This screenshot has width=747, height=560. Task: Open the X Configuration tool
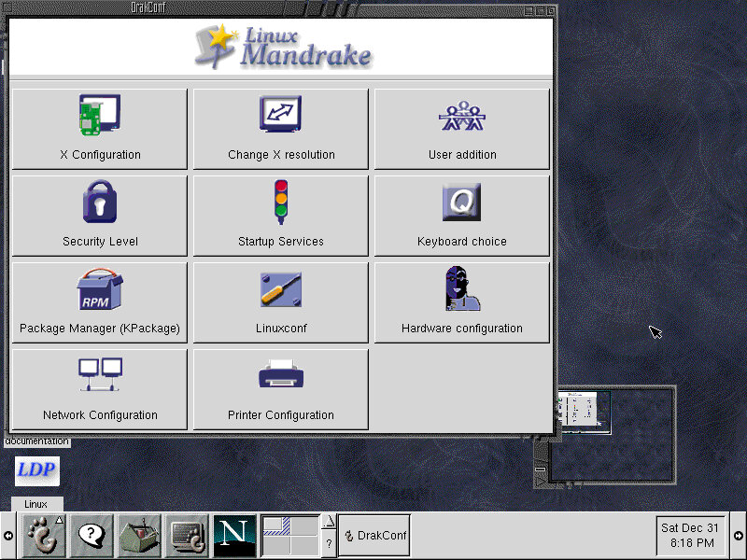click(x=99, y=128)
